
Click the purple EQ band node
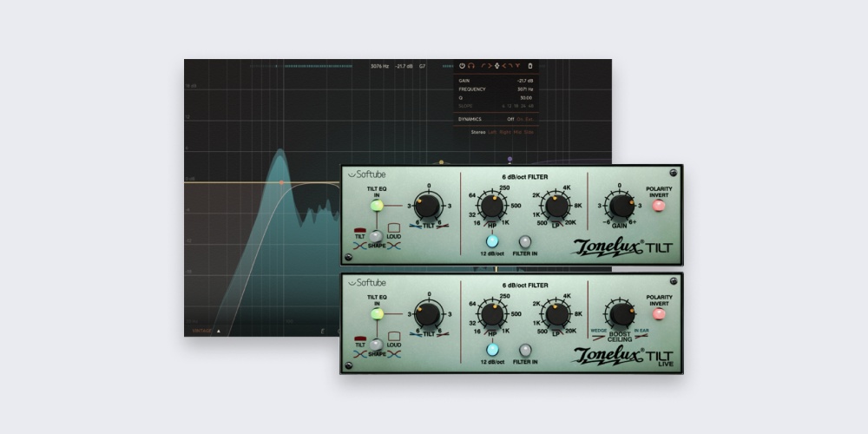point(510,160)
